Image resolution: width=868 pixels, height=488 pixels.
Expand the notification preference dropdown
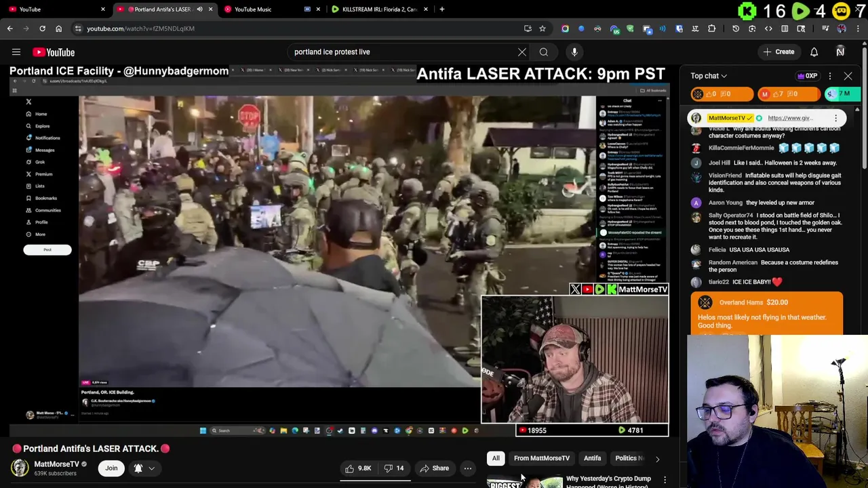coord(144,468)
